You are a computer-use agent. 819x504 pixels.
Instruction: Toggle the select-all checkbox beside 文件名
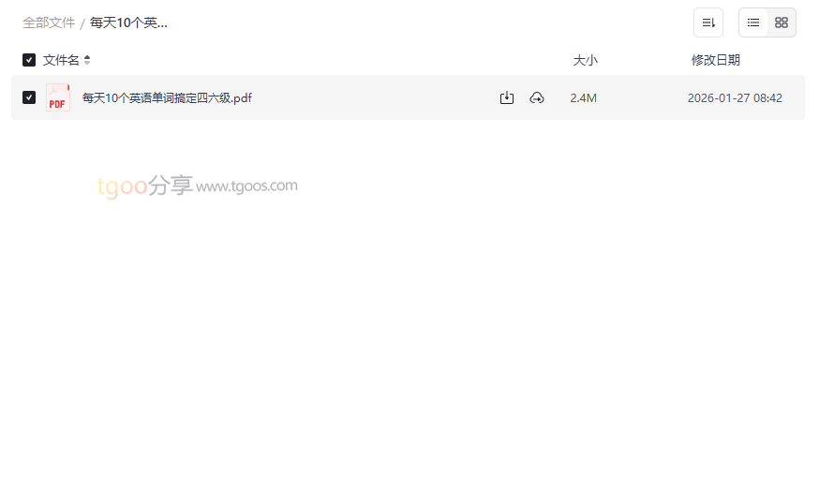pyautogui.click(x=29, y=60)
